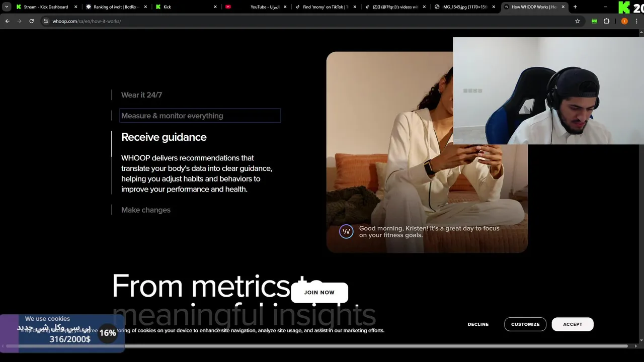Open the green extension icon
Screen dimensions: 644x362
[x=594, y=21]
